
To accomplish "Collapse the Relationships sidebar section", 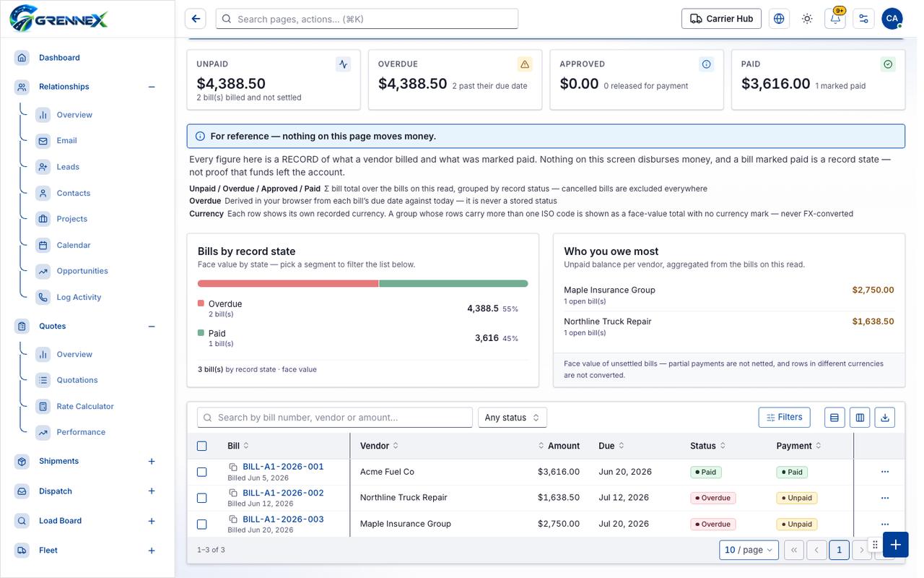I will tap(152, 87).
